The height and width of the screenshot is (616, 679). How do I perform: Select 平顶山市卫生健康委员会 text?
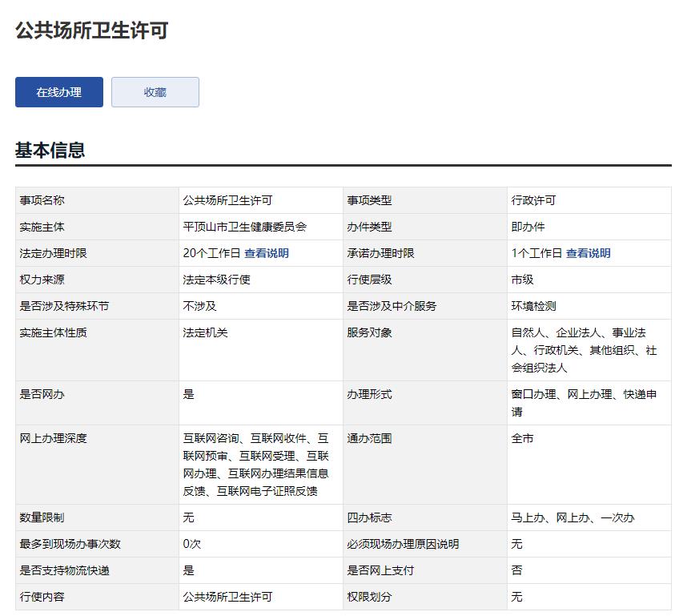point(245,227)
